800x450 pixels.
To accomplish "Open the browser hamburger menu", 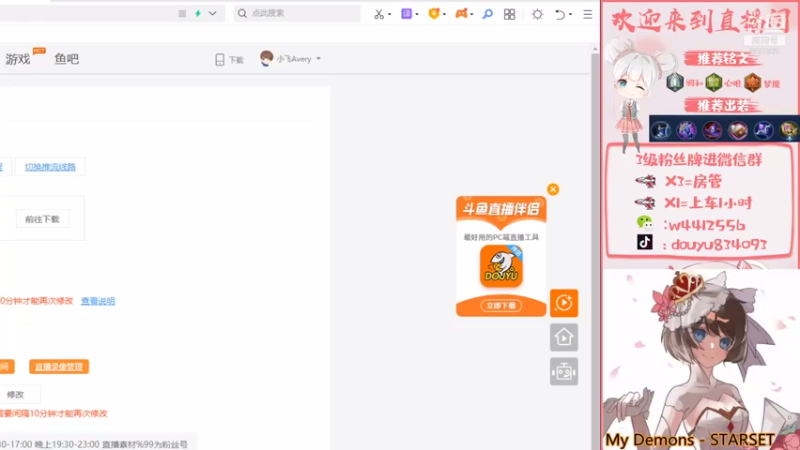I will (x=588, y=14).
